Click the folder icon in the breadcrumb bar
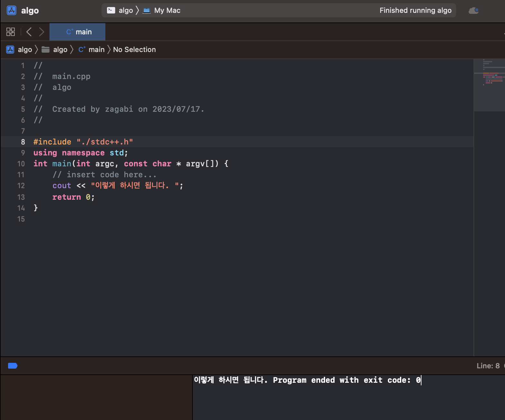 [46, 49]
